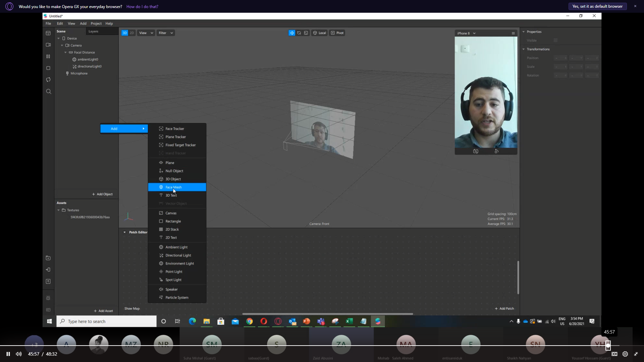This screenshot has height=362, width=644.
Task: Click the video camera icon in left sidebar
Action: coord(48,45)
